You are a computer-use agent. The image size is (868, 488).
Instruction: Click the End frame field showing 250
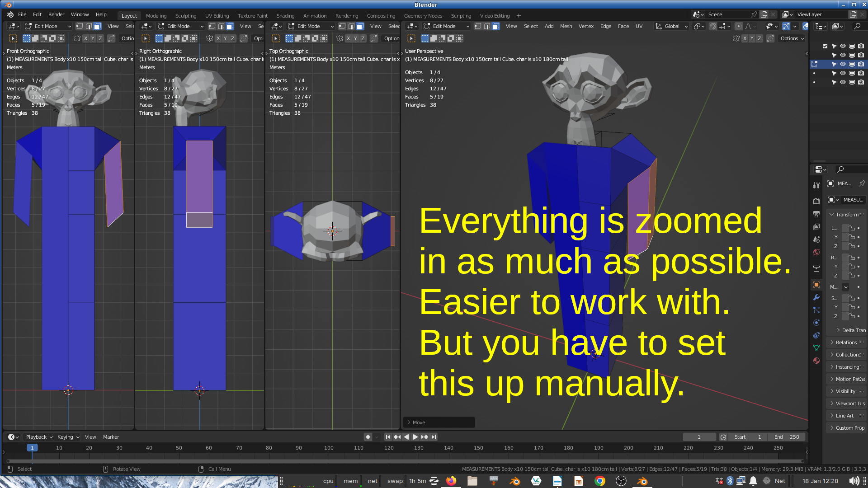pos(787,437)
